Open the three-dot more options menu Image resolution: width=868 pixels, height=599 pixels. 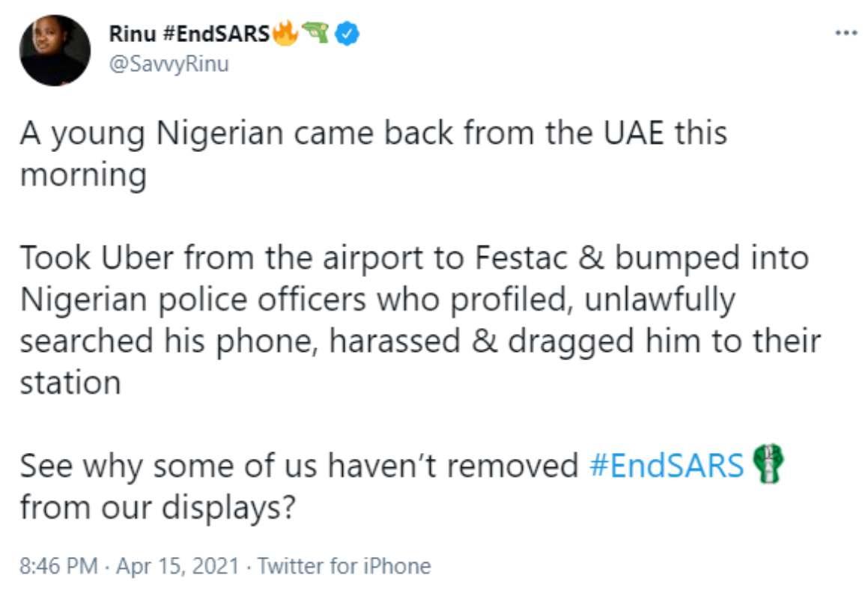(x=846, y=33)
